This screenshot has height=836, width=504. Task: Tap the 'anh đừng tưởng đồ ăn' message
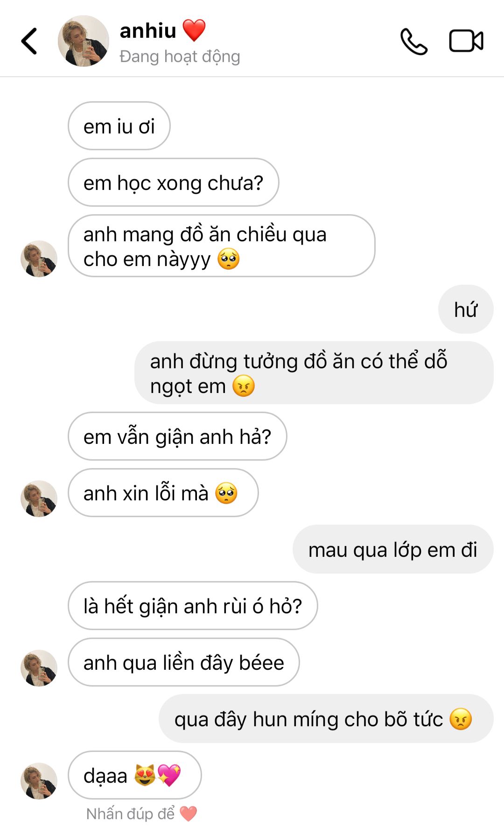pyautogui.click(x=314, y=373)
